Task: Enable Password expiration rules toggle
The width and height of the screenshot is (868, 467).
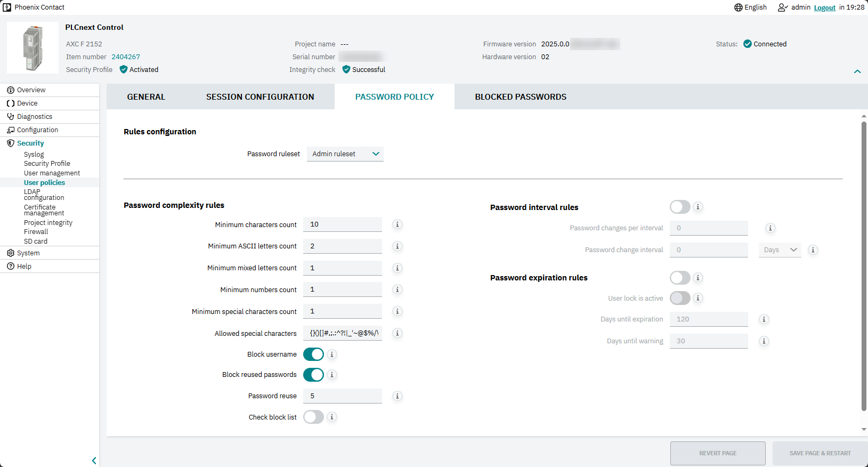Action: click(680, 278)
